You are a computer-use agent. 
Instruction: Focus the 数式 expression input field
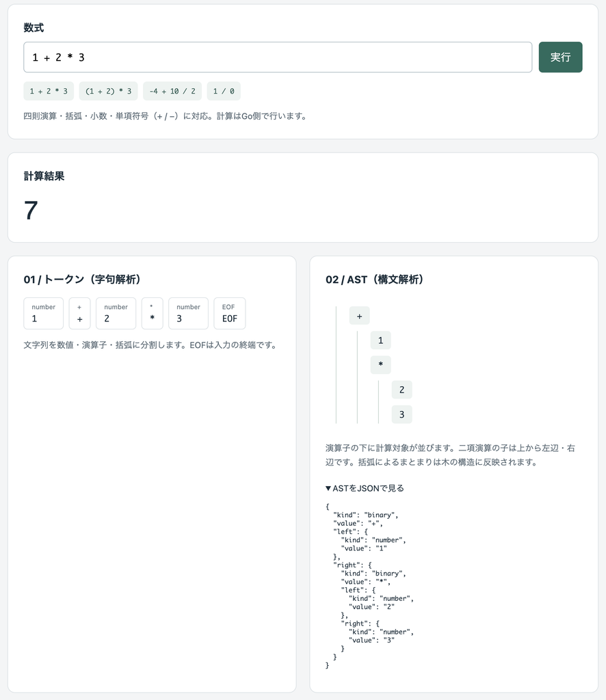[278, 57]
